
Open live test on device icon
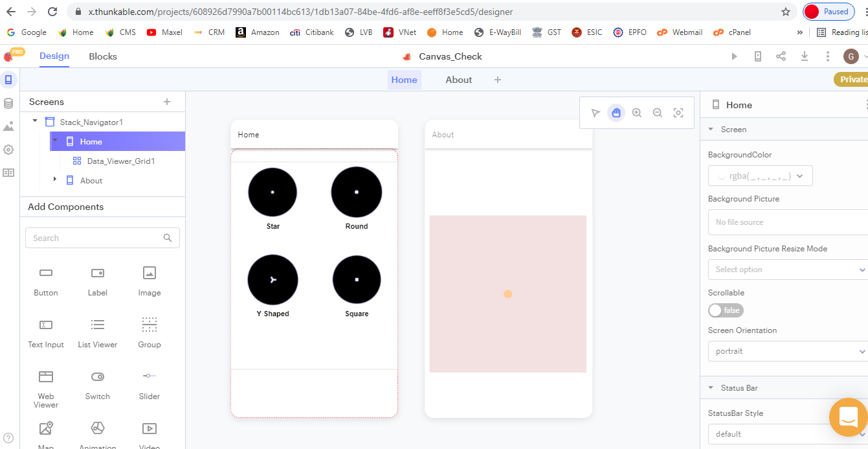(757, 56)
